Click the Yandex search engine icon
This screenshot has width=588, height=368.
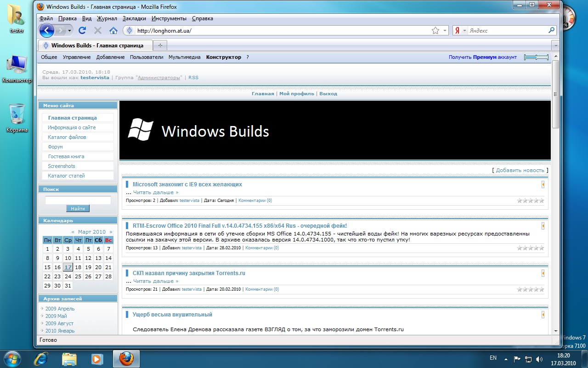tap(458, 30)
